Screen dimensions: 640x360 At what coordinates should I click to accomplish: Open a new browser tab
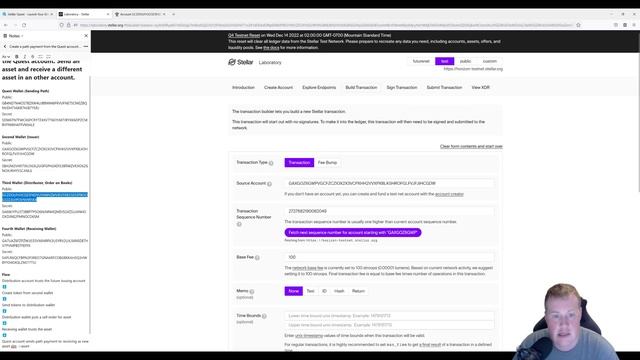(173, 14)
